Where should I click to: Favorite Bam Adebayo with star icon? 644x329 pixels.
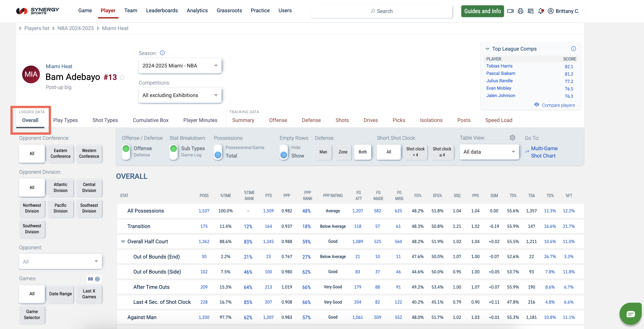pyautogui.click(x=122, y=77)
